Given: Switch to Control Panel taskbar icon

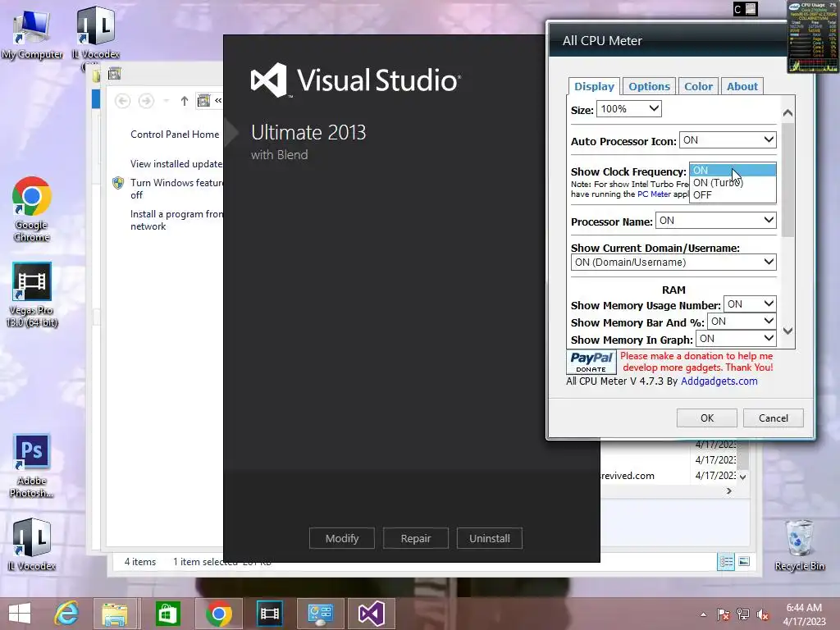Looking at the screenshot, I should pyautogui.click(x=321, y=614).
